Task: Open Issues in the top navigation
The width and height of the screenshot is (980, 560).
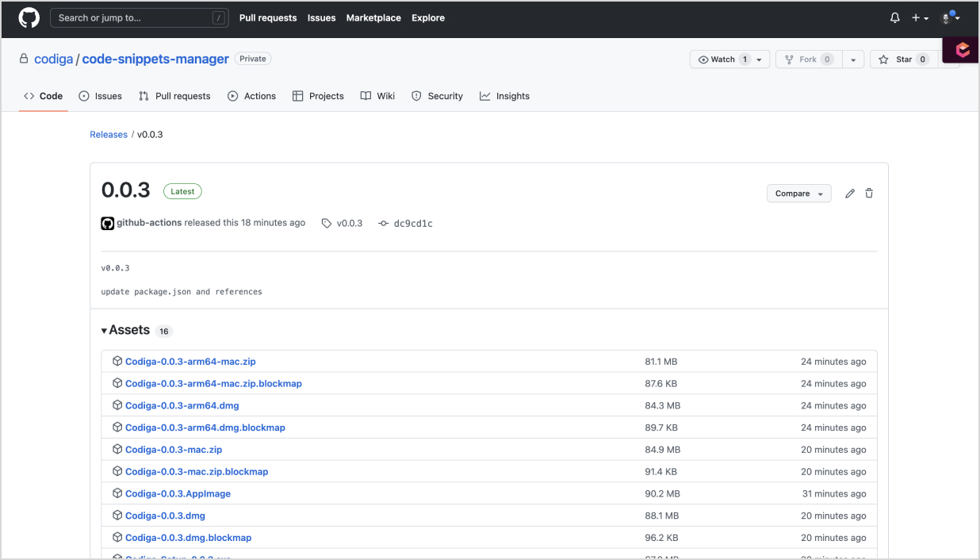Action: click(x=322, y=17)
